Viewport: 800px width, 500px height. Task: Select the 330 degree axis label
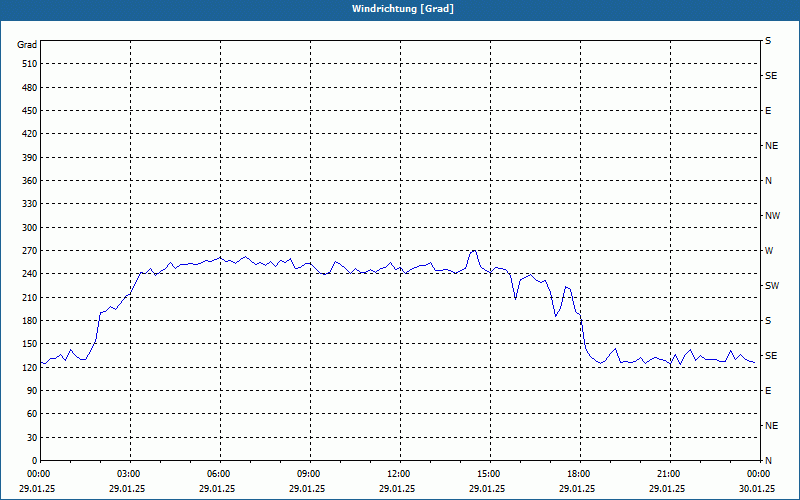[30, 204]
